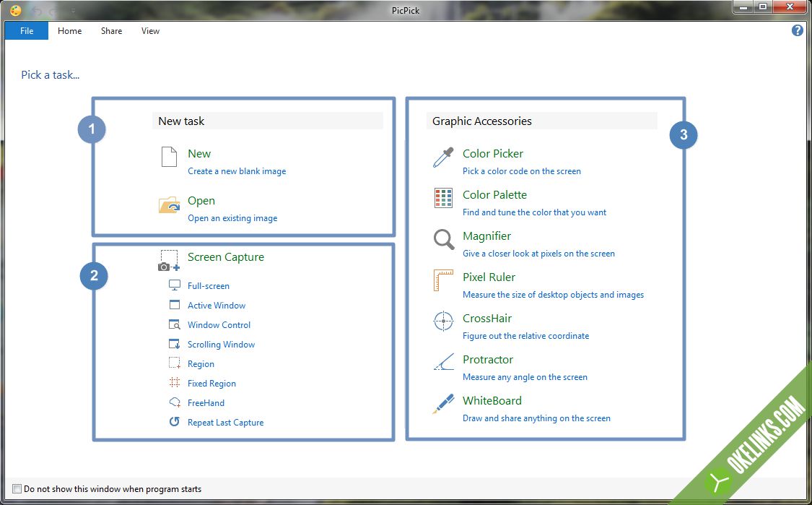Select FreeHand capture link
Image resolution: width=812 pixels, height=505 pixels.
[206, 403]
